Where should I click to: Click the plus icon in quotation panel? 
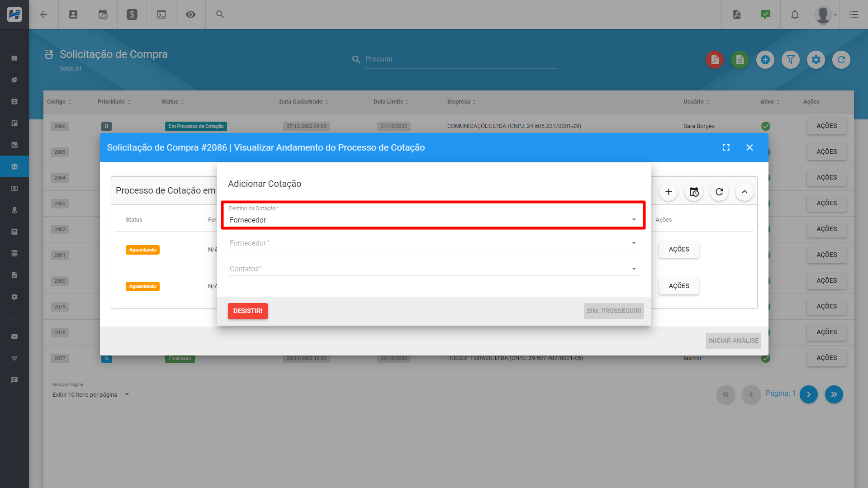click(669, 192)
